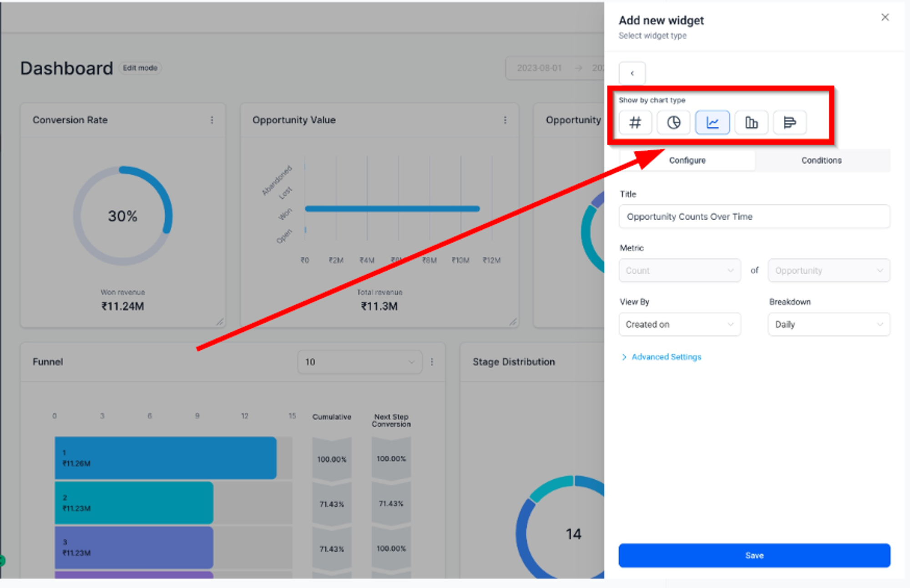This screenshot has width=910, height=588.
Task: Edit the widget Title field
Action: [754, 216]
